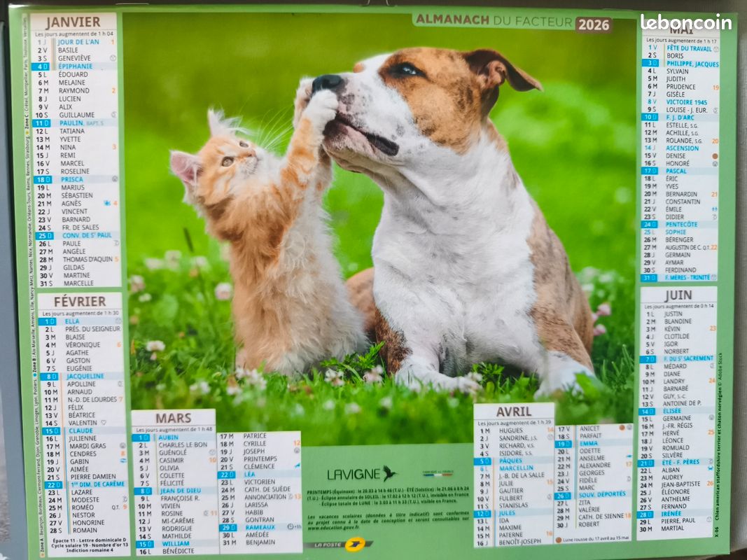The width and height of the screenshot is (747, 560).
Task: Click RAMEAUX on 29 March
Action: click(x=260, y=527)
